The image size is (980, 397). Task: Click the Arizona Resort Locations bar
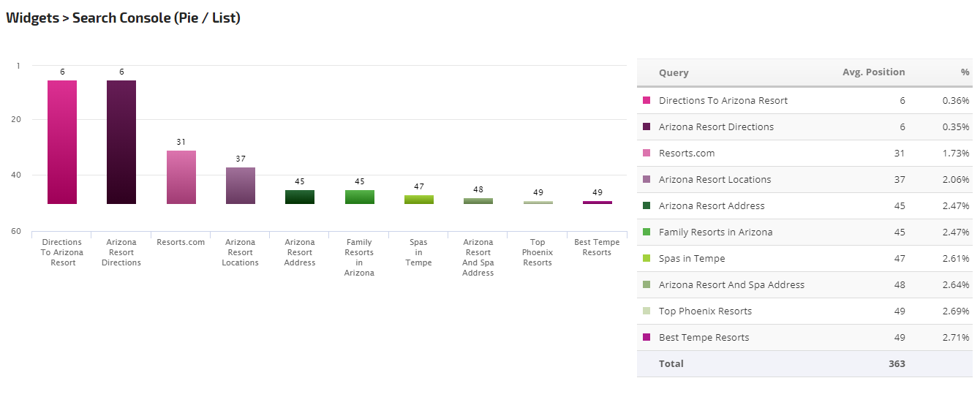(x=240, y=186)
